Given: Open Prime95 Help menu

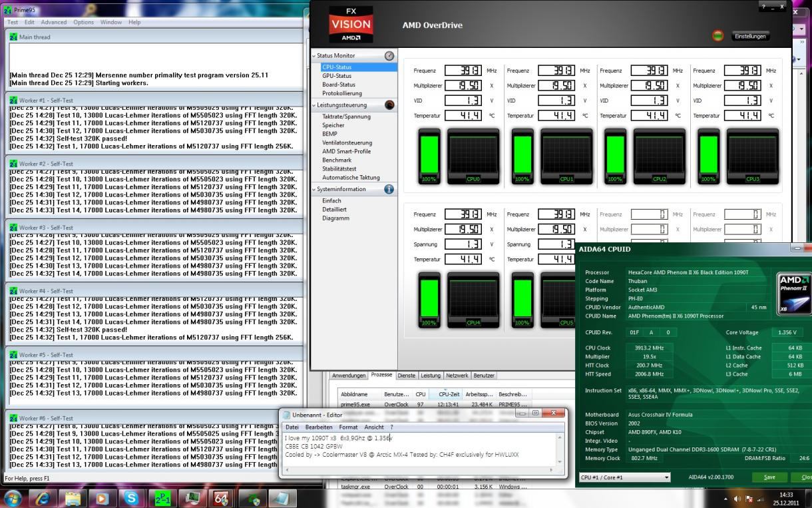Looking at the screenshot, I should [x=134, y=22].
